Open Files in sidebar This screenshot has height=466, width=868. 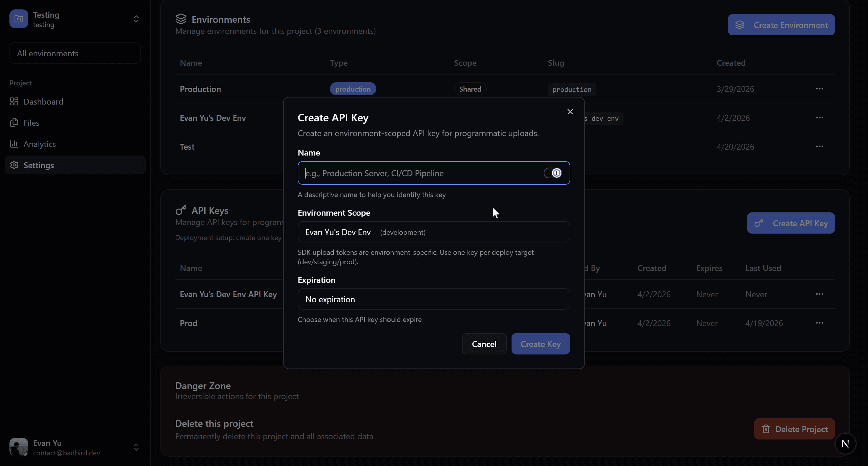[75, 123]
